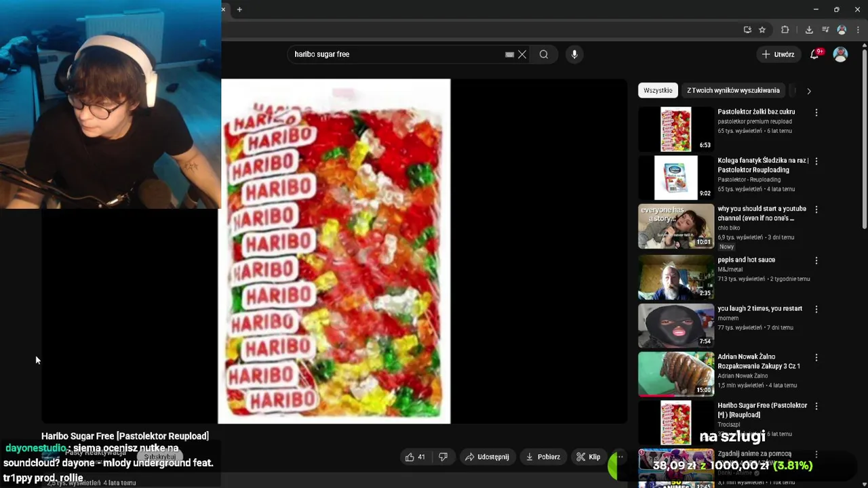Open the papis and hot sauce thumbnail
868x488 pixels.
[676, 277]
